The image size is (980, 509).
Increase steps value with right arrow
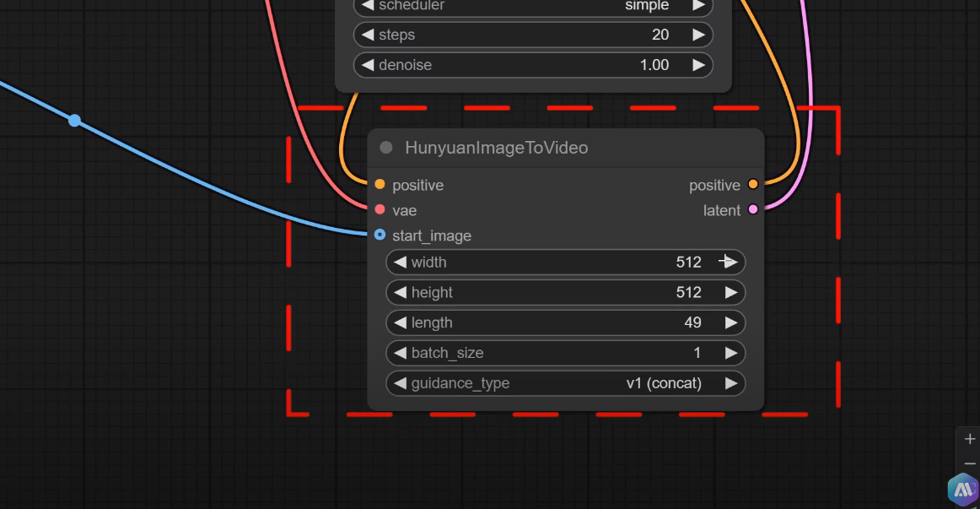pos(698,35)
